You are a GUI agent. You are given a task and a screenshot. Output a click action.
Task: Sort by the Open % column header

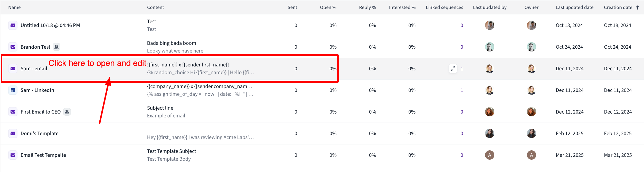click(x=328, y=7)
